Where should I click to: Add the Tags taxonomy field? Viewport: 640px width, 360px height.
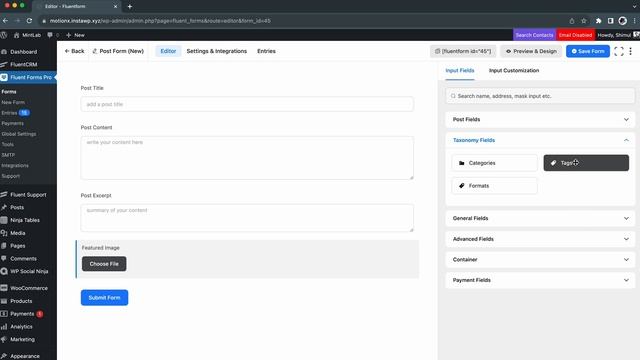click(x=586, y=163)
